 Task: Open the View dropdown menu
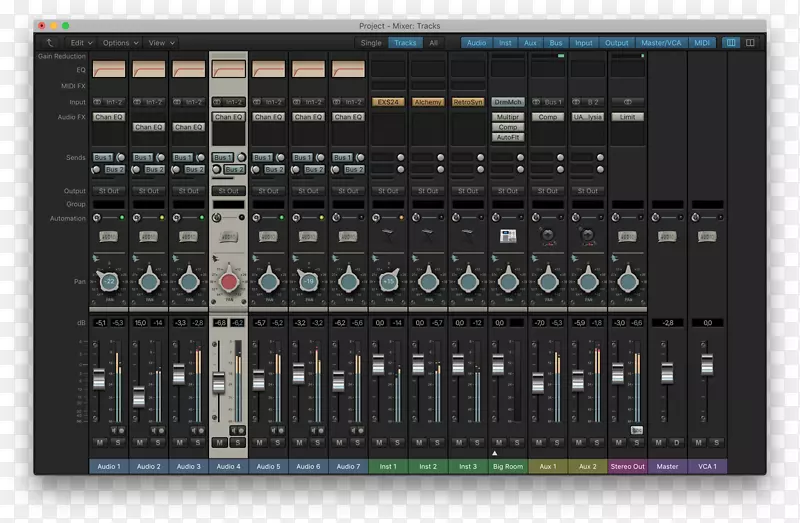tap(160, 43)
